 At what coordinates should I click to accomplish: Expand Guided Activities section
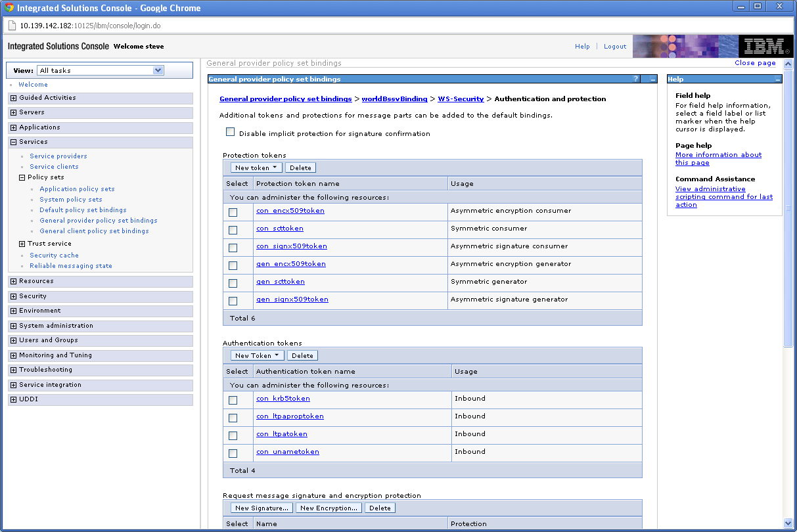click(x=13, y=98)
